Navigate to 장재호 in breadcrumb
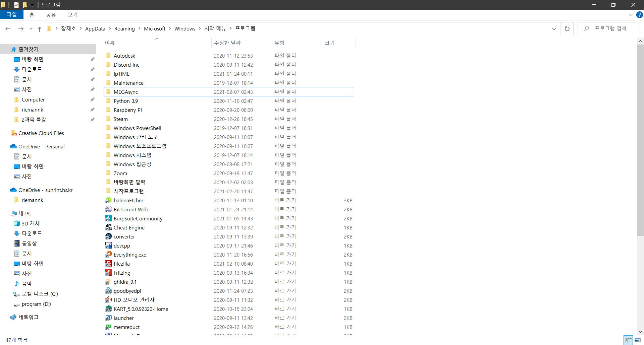 68,28
